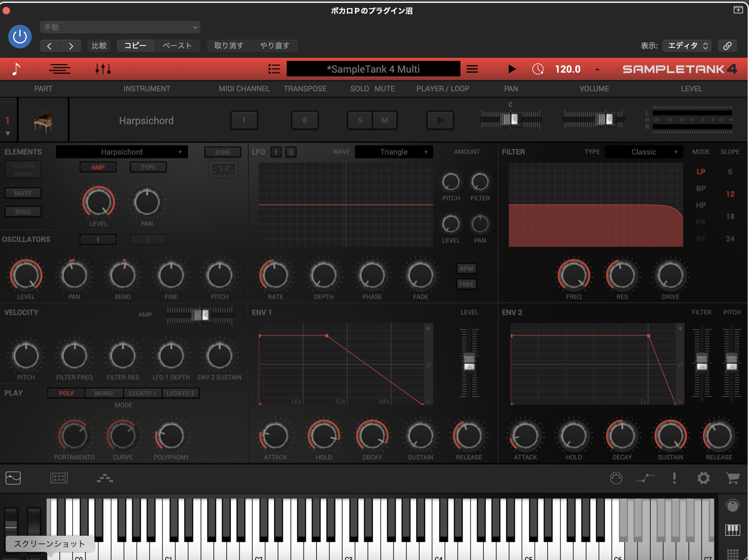Start playback with the transport play icon
This screenshot has height=560, width=749.
point(512,69)
